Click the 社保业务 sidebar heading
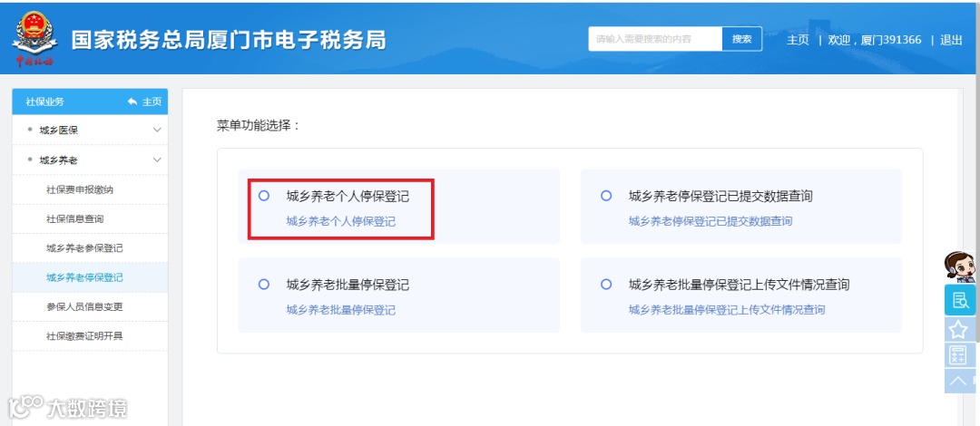This screenshot has width=980, height=426. point(44,102)
